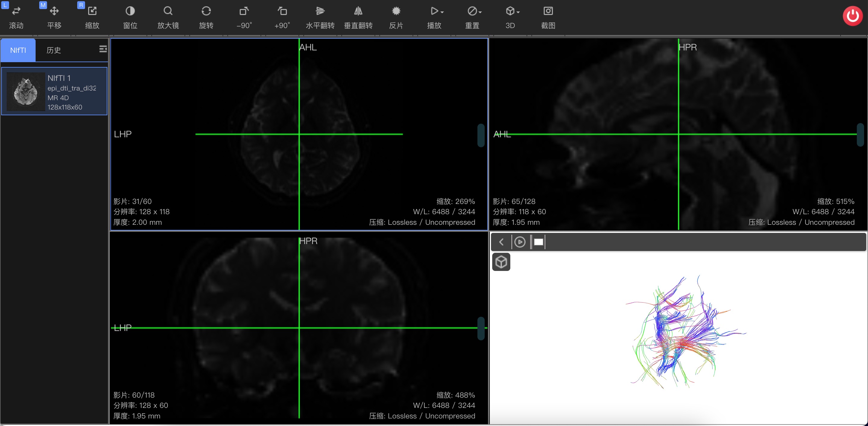Apply 水平翻转 horizontal flip
Viewport: 868px width, 426px height.
[x=320, y=17]
